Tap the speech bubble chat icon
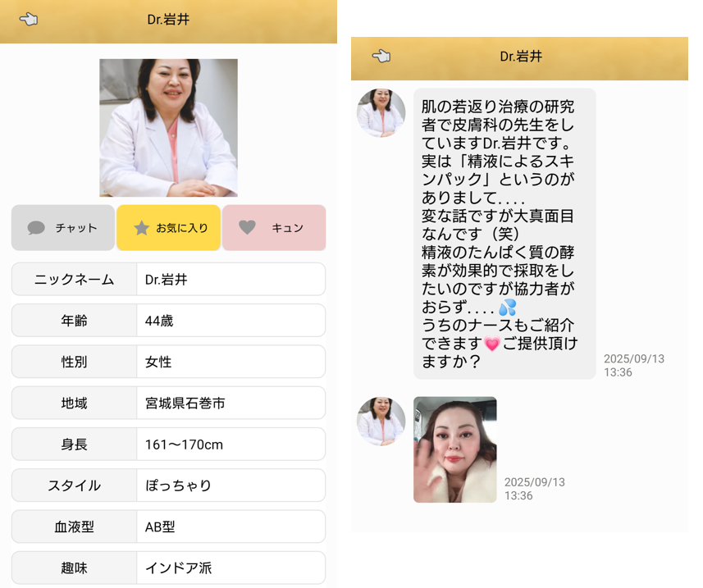 tap(36, 228)
